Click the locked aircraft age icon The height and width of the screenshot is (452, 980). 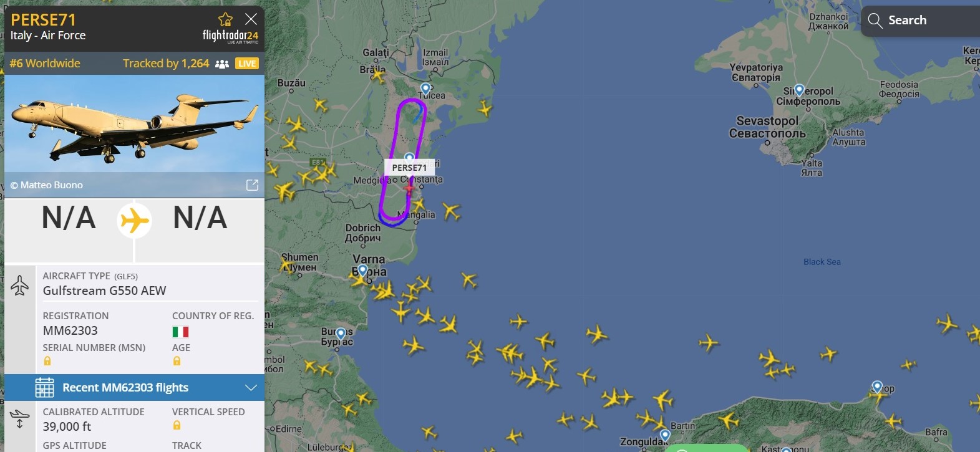177,361
